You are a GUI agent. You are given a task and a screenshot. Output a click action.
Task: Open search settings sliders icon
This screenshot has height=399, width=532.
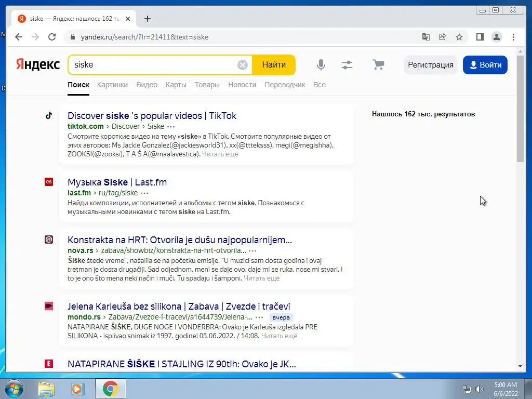347,64
